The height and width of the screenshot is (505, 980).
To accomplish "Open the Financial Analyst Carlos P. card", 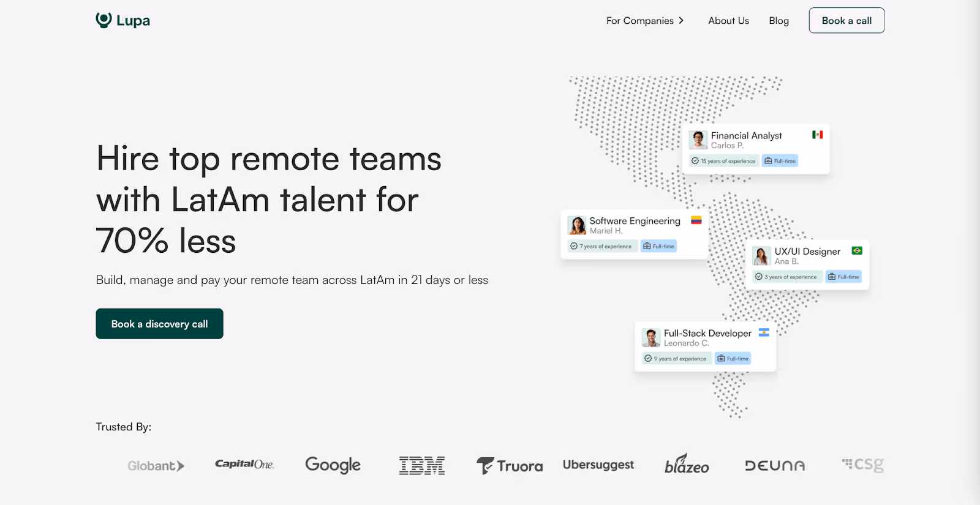I will point(756,149).
